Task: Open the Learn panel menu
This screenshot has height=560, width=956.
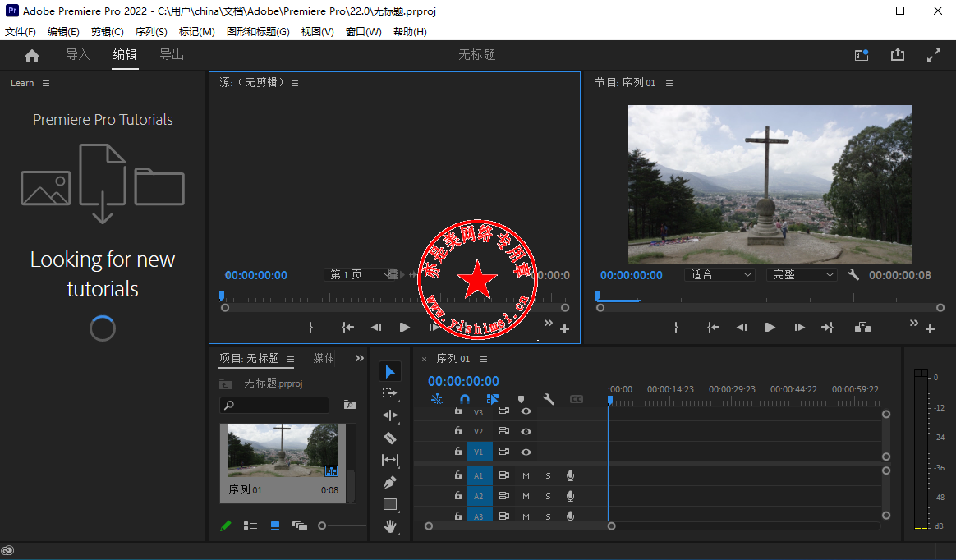Action: 46,84
